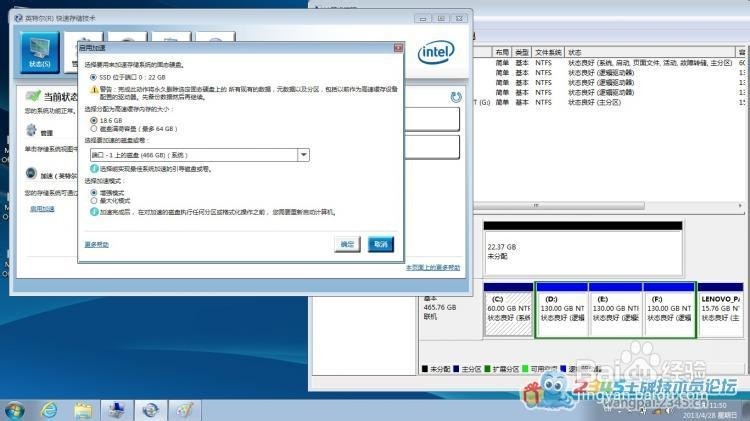Click the 启用加速 link on the status page
Screen dimensions: 750x421
coord(42,209)
